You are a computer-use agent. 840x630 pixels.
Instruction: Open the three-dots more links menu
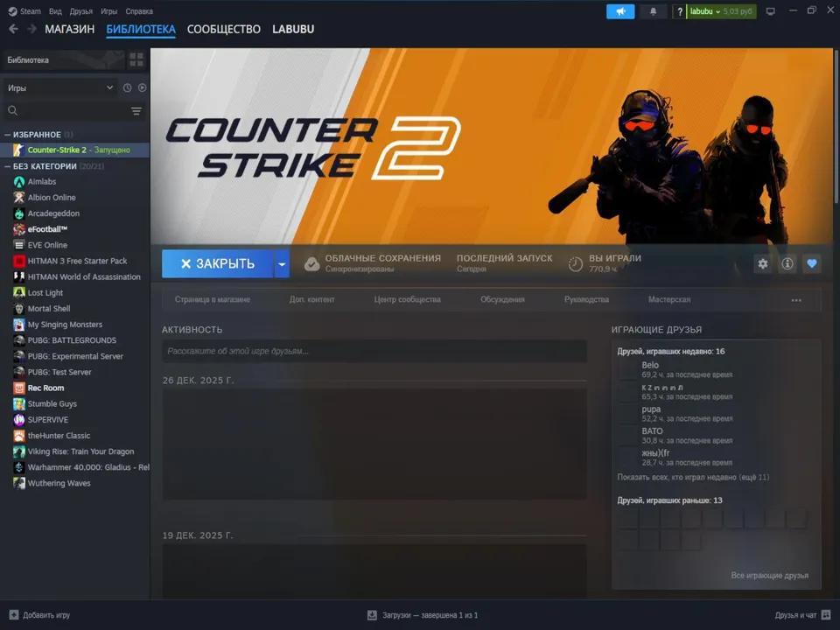tap(796, 300)
